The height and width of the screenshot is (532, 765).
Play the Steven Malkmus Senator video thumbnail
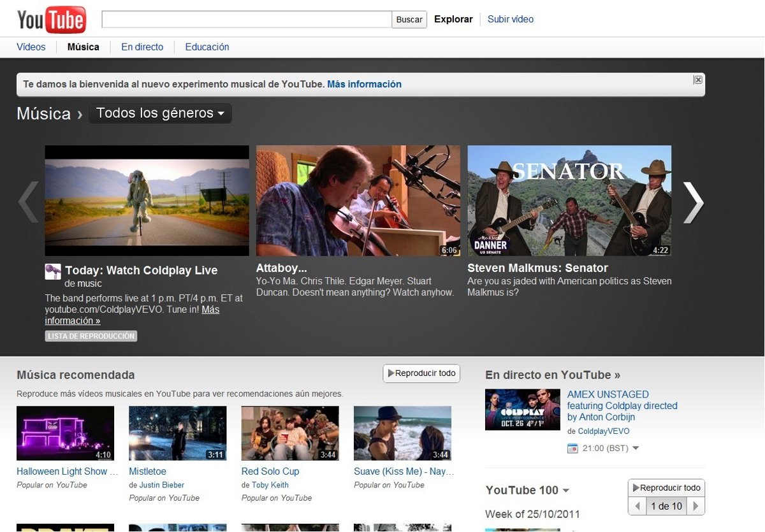point(569,201)
